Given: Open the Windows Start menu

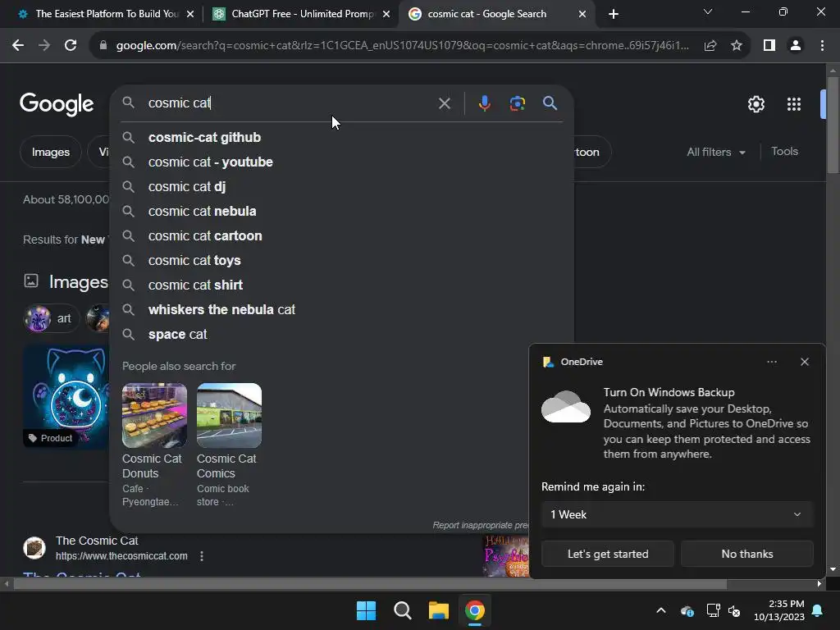Looking at the screenshot, I should click(x=367, y=610).
